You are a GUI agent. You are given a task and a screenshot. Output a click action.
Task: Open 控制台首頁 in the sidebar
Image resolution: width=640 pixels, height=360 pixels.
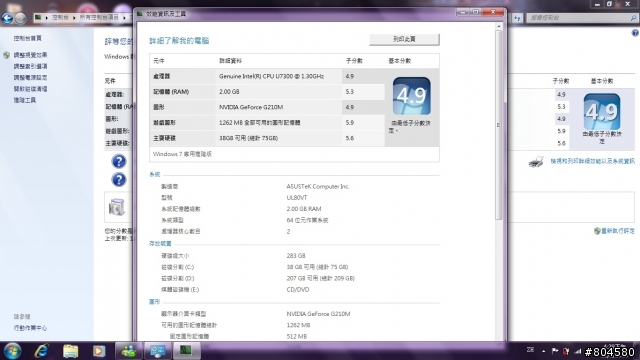[x=27, y=38]
